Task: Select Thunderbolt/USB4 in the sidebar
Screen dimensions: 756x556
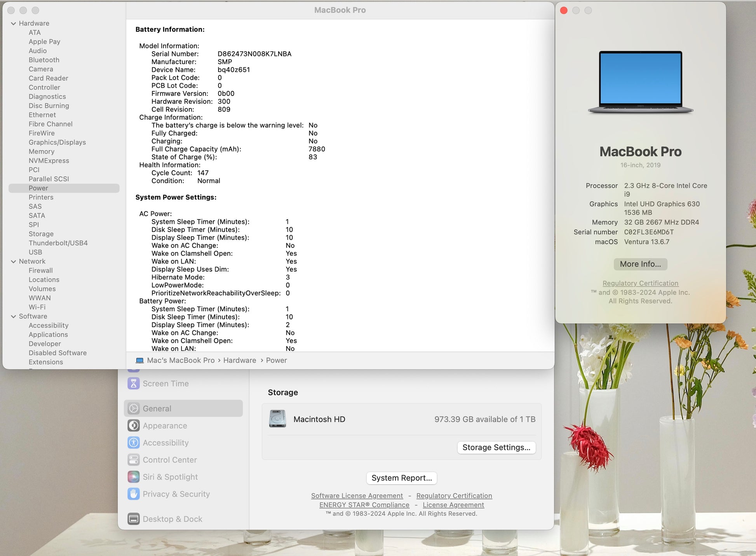Action: (x=58, y=243)
